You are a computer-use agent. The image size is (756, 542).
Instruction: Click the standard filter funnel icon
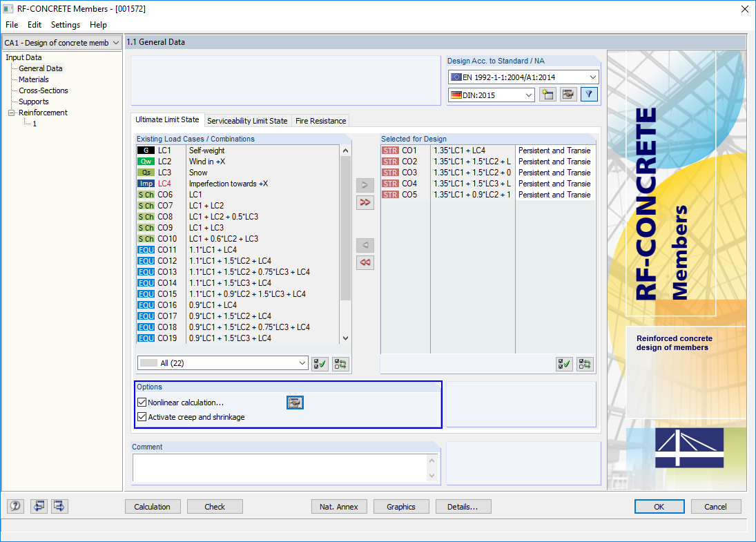point(589,95)
